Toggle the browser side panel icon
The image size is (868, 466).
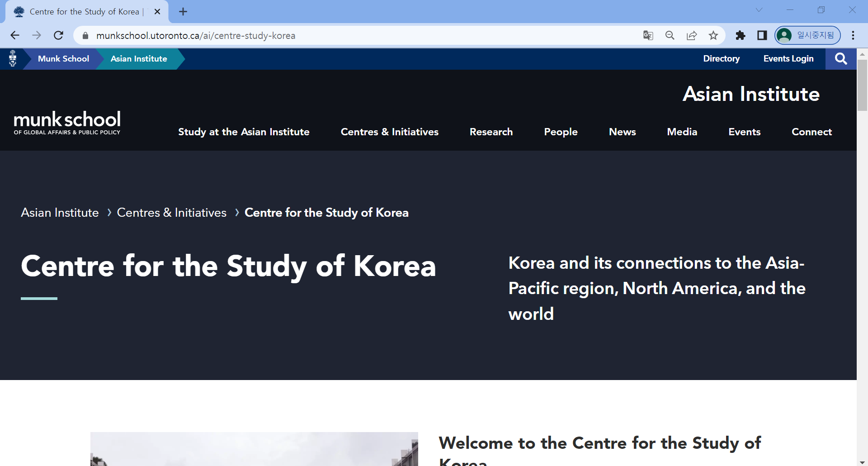[762, 35]
